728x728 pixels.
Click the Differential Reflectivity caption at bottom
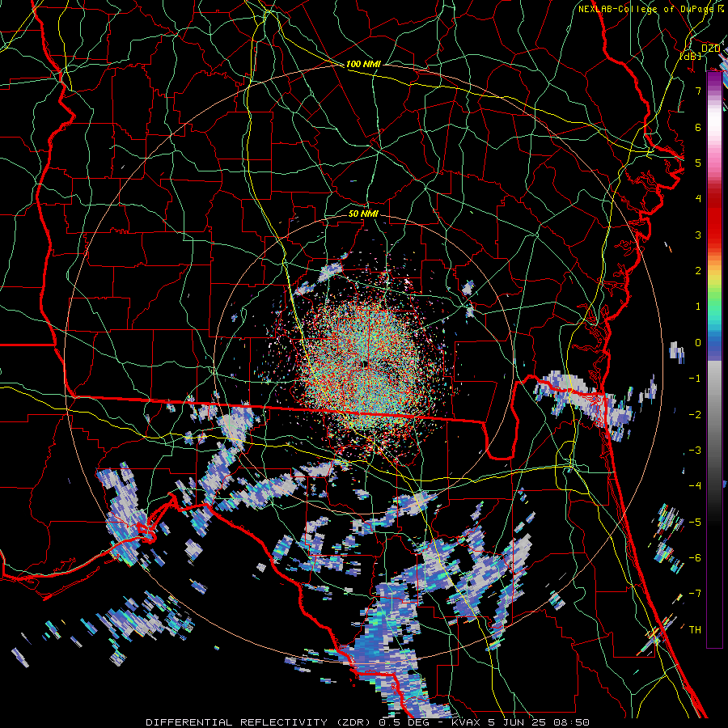point(368,722)
